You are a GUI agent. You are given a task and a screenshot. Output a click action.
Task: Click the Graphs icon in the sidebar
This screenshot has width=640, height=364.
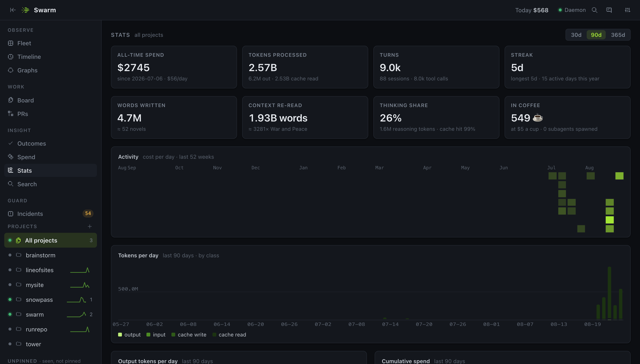[x=11, y=70]
